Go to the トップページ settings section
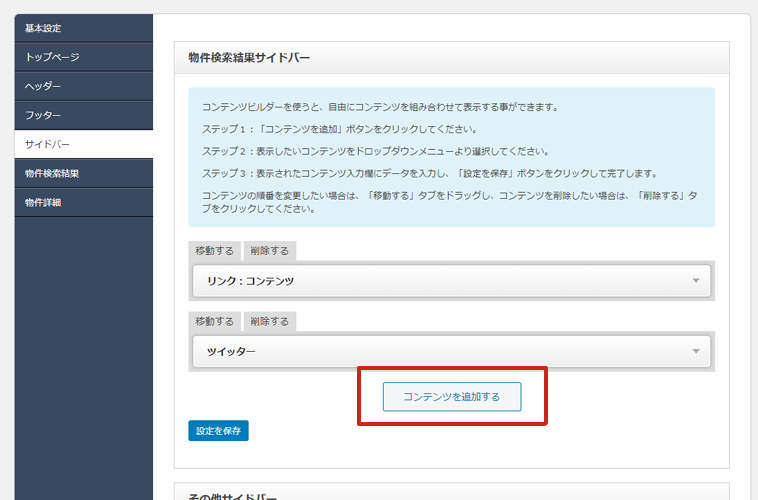The height and width of the screenshot is (500, 758). click(52, 57)
